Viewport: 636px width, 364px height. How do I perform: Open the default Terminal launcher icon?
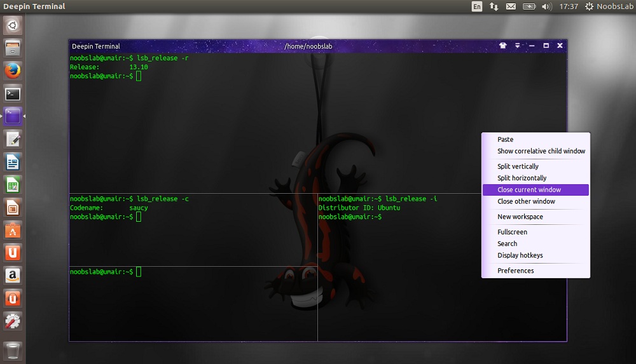13,94
